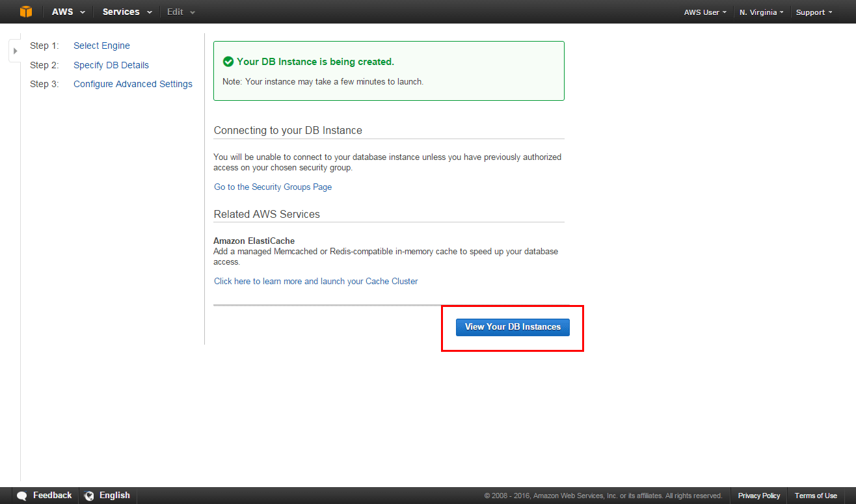Click the Feedback speech bubble icon

click(x=22, y=496)
